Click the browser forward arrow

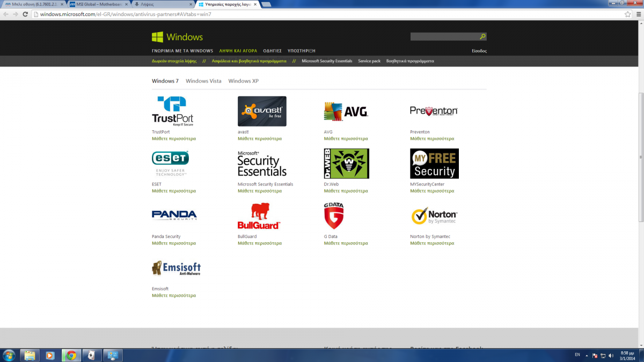[x=16, y=14]
